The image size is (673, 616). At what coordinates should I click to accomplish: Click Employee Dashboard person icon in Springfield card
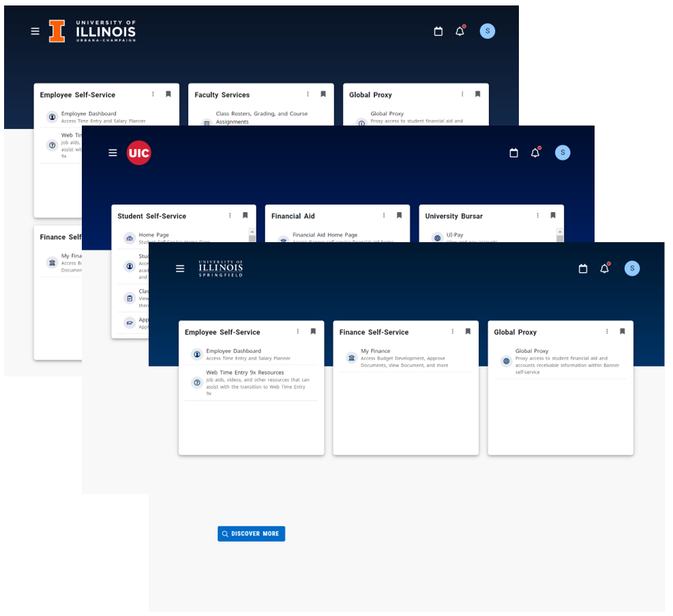(197, 355)
